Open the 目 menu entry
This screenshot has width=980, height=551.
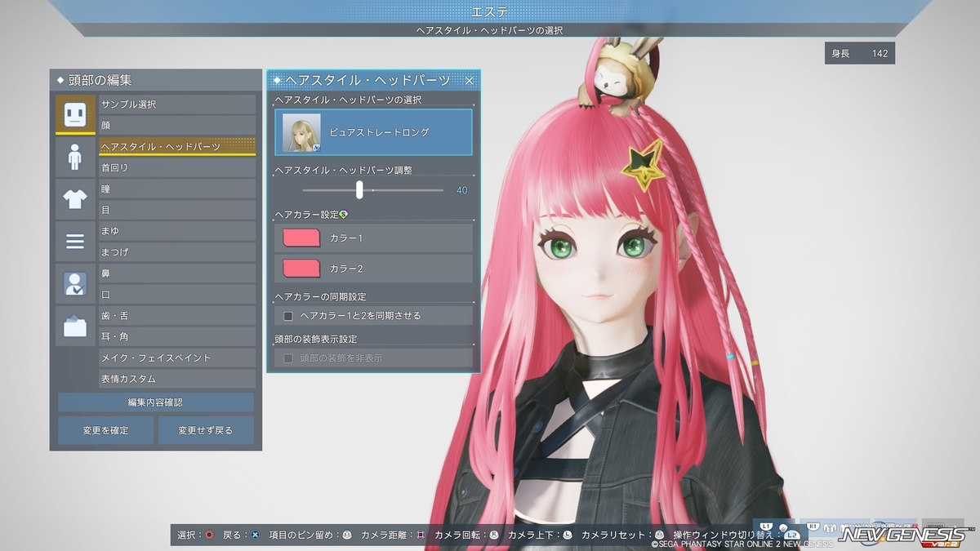(x=177, y=210)
